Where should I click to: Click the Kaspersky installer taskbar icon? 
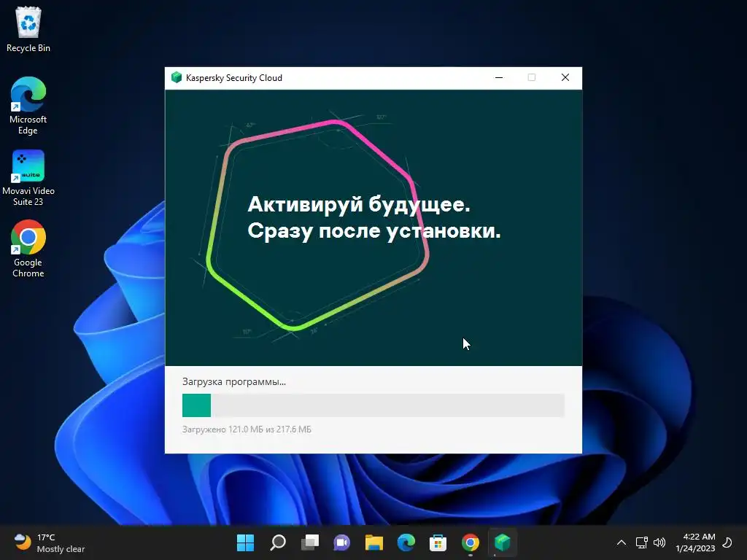click(x=502, y=542)
